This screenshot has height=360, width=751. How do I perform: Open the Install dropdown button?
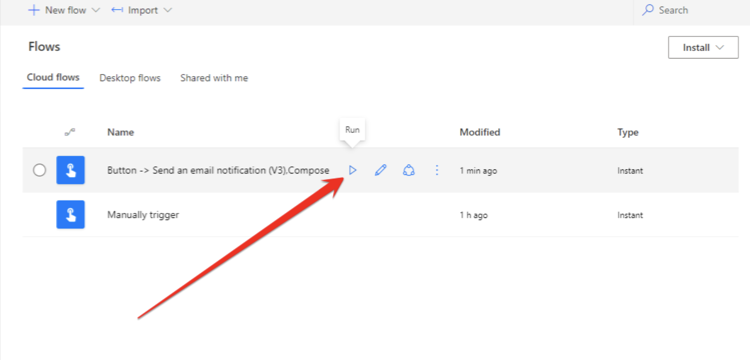[703, 47]
